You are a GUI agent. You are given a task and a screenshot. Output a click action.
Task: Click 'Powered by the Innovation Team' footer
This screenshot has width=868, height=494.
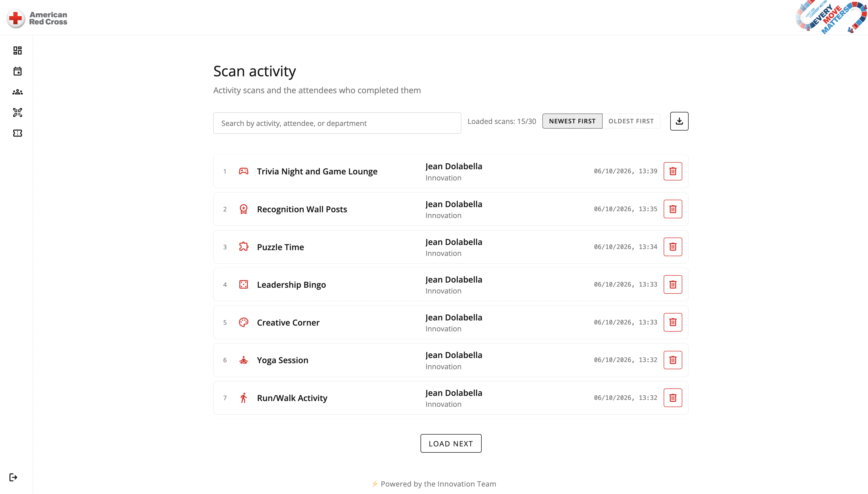coord(434,484)
